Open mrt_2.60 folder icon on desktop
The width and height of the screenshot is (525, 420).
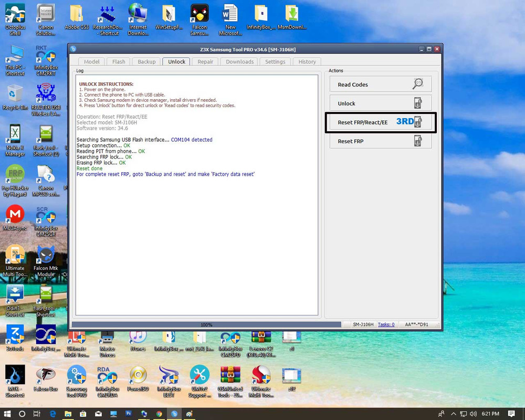coord(199,341)
